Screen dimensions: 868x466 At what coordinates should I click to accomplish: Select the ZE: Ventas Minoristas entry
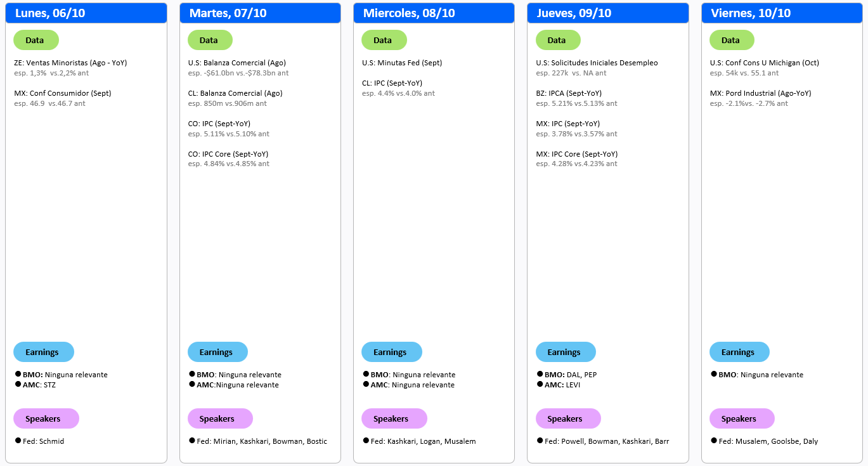pyautogui.click(x=70, y=63)
